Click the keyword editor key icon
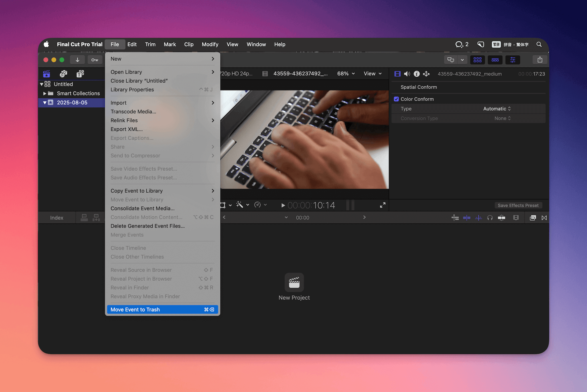The image size is (587, 392). pyautogui.click(x=95, y=60)
